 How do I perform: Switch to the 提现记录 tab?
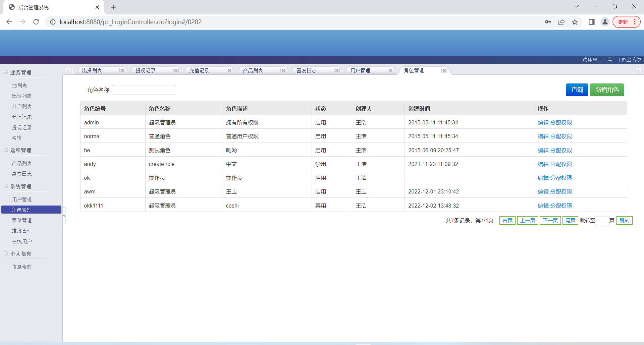pyautogui.click(x=146, y=70)
